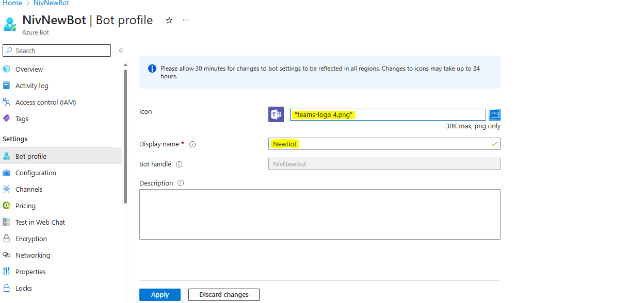The width and height of the screenshot is (644, 303).
Task: Click the Settings section heading
Action: 15,139
